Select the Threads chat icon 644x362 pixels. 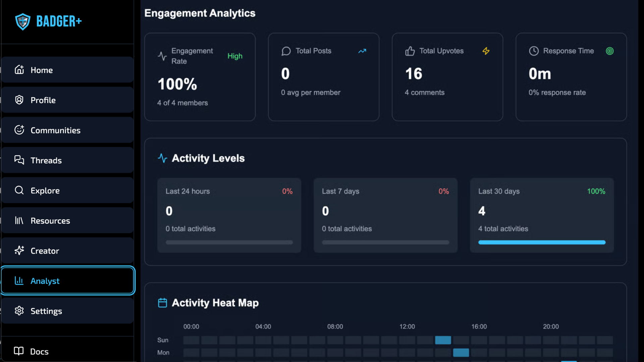click(x=19, y=160)
